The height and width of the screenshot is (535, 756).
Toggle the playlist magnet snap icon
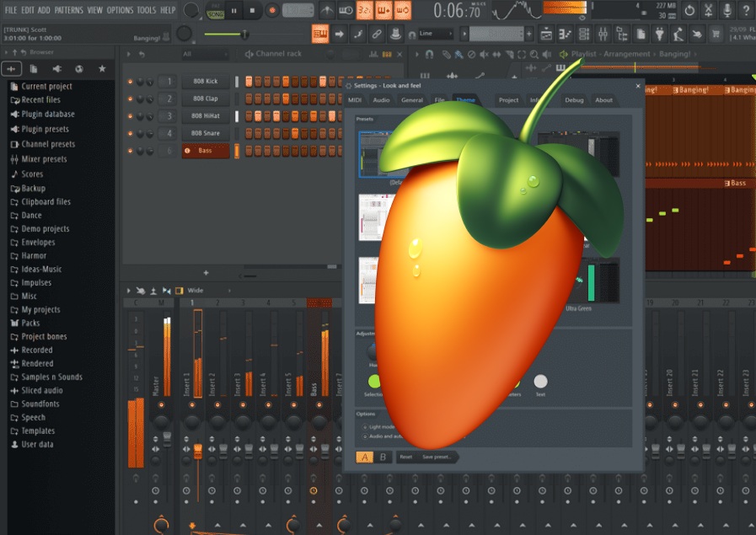coord(429,55)
